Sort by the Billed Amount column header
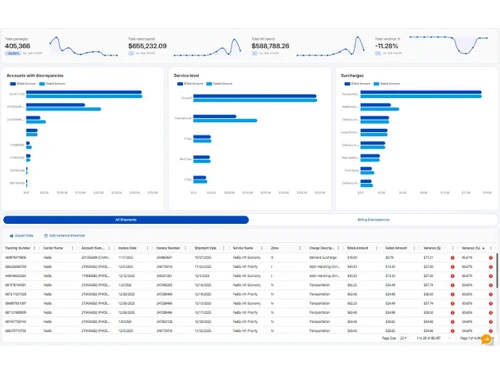Image resolution: width=500 pixels, height=375 pixels. pyautogui.click(x=358, y=248)
